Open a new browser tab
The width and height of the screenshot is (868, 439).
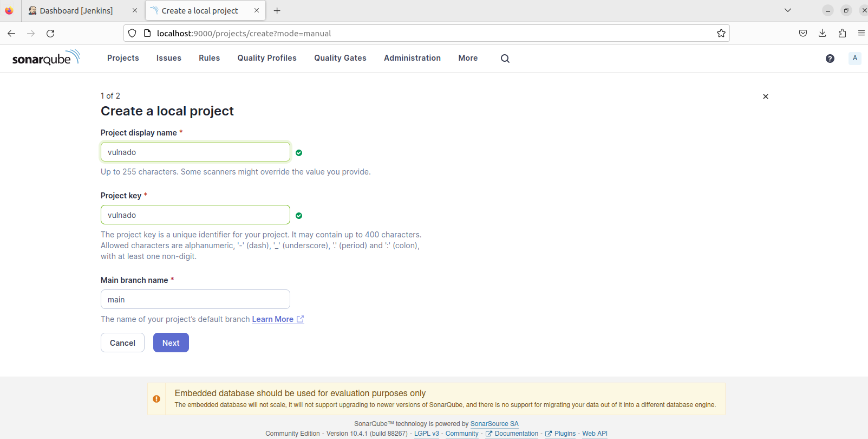(277, 10)
